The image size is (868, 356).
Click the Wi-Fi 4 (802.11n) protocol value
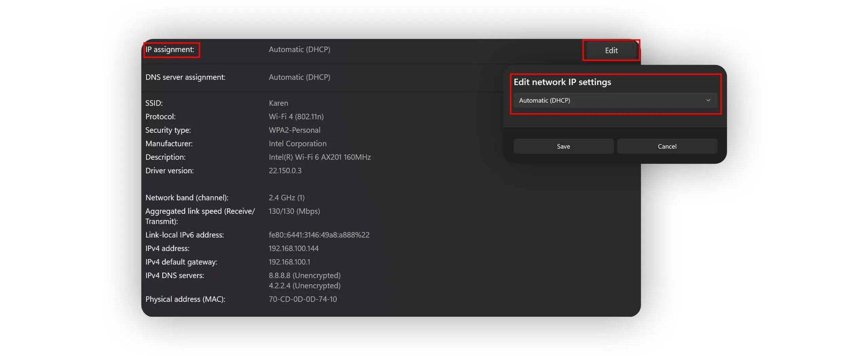pos(296,117)
